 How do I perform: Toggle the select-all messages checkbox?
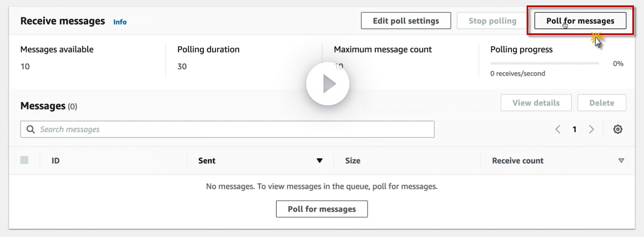click(25, 160)
